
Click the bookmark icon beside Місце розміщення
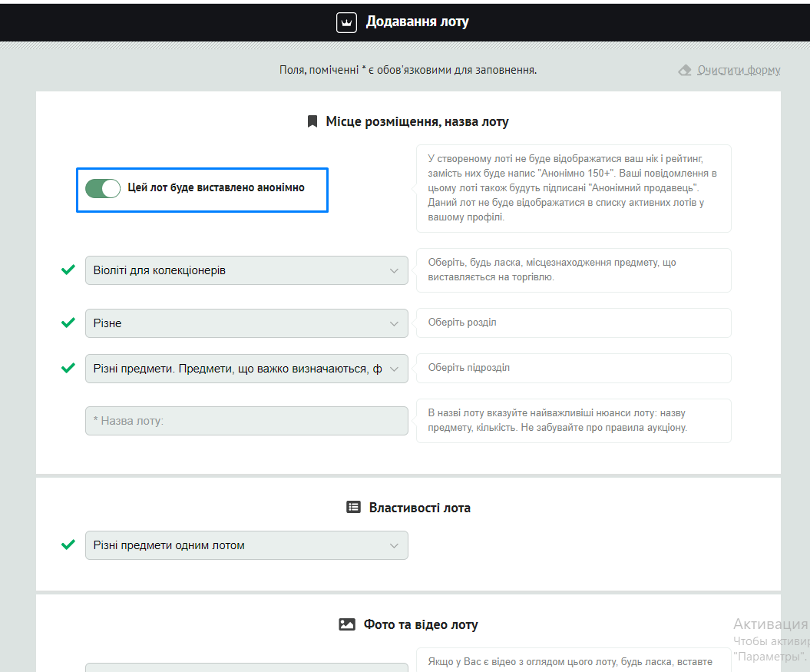coord(312,121)
